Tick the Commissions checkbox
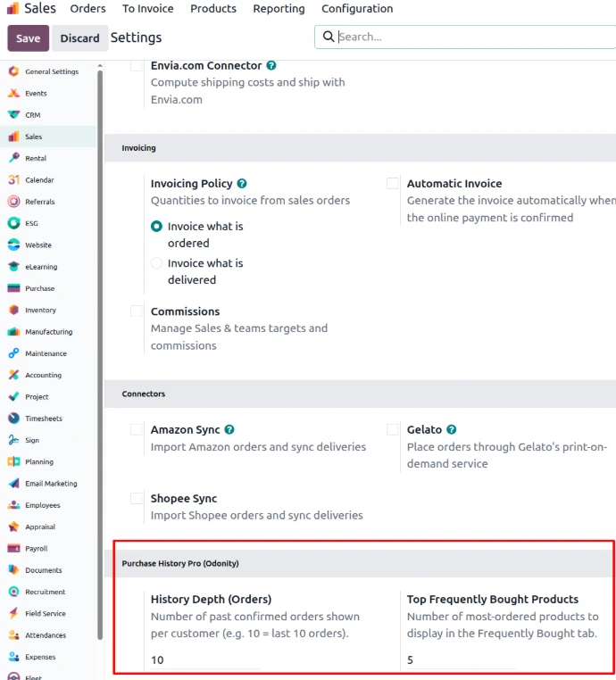Screen dimensions: 616x680 137,311
